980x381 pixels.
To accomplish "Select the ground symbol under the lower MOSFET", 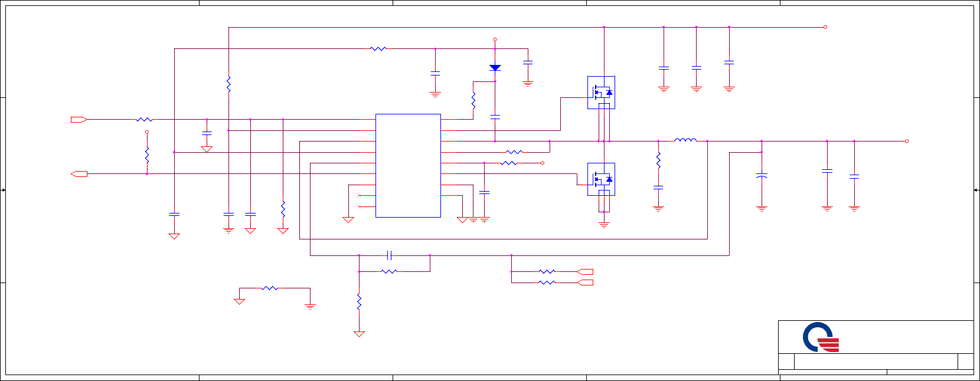I will [x=604, y=225].
